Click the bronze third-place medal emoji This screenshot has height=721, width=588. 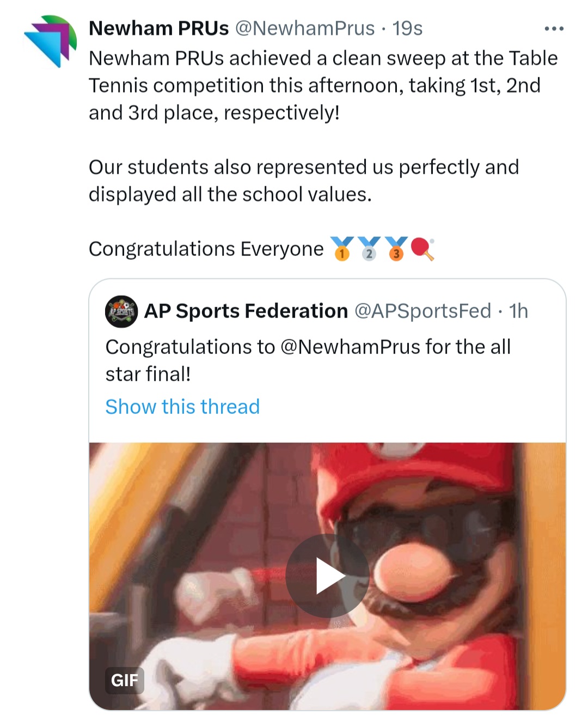click(396, 249)
